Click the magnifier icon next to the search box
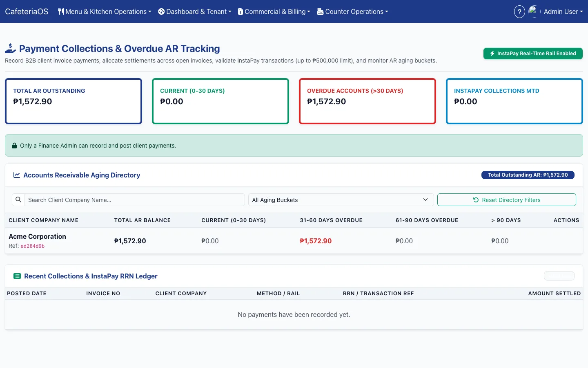Viewport: 588px width, 368px height. click(x=18, y=200)
